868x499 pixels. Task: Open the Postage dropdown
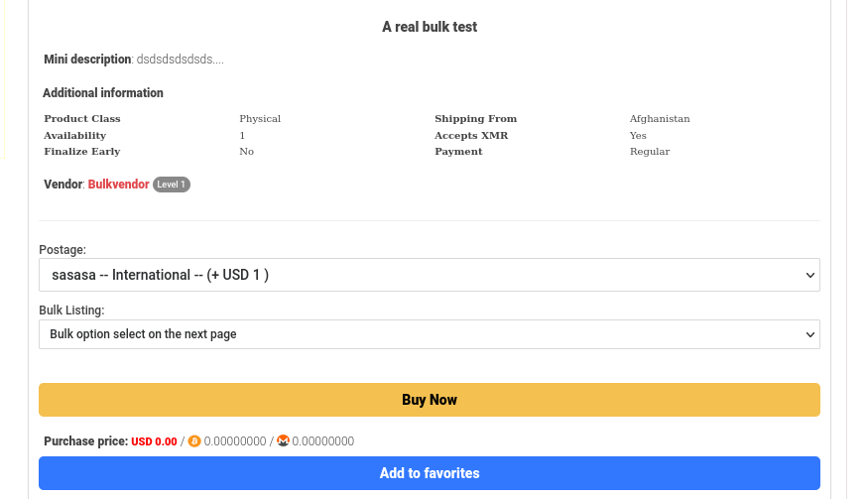[429, 275]
